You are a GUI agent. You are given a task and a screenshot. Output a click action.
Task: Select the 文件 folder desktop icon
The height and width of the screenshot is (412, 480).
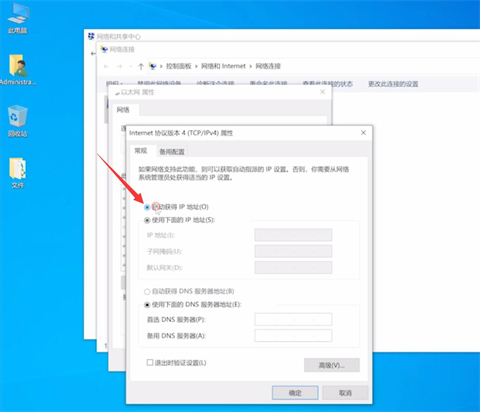18,173
